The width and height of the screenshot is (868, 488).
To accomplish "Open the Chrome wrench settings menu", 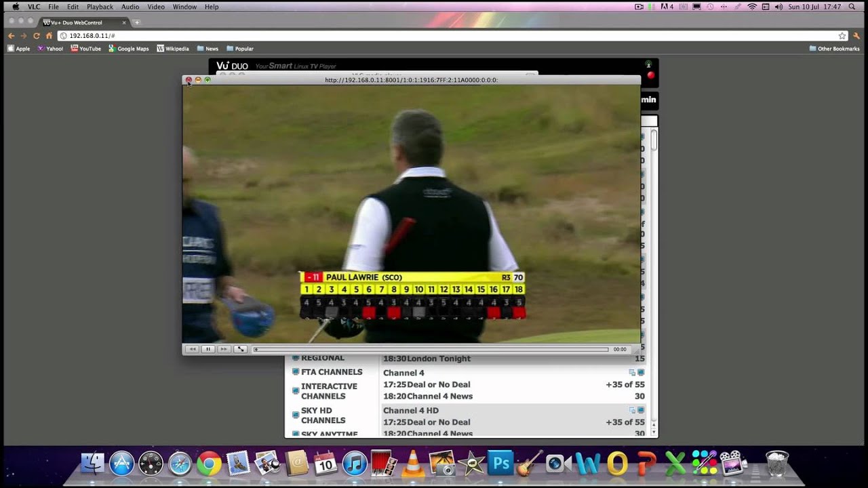I will pyautogui.click(x=857, y=35).
